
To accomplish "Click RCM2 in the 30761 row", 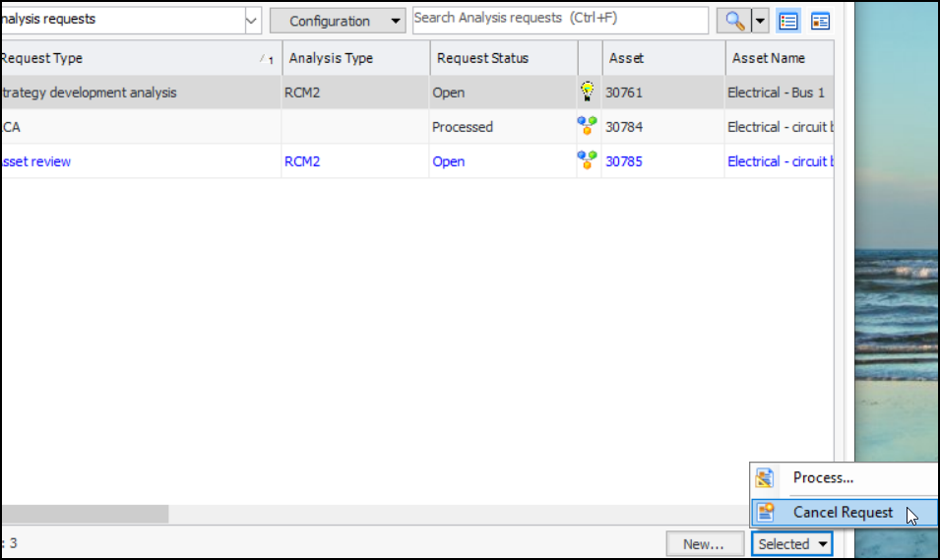I will pos(302,93).
